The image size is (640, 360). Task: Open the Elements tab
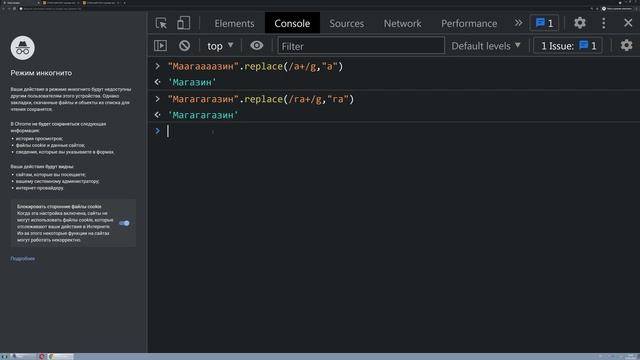point(234,23)
